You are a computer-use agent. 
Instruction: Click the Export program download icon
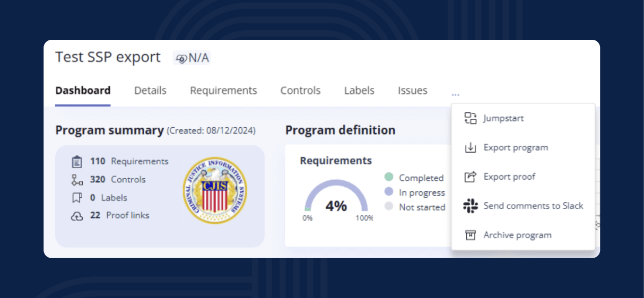tap(471, 147)
